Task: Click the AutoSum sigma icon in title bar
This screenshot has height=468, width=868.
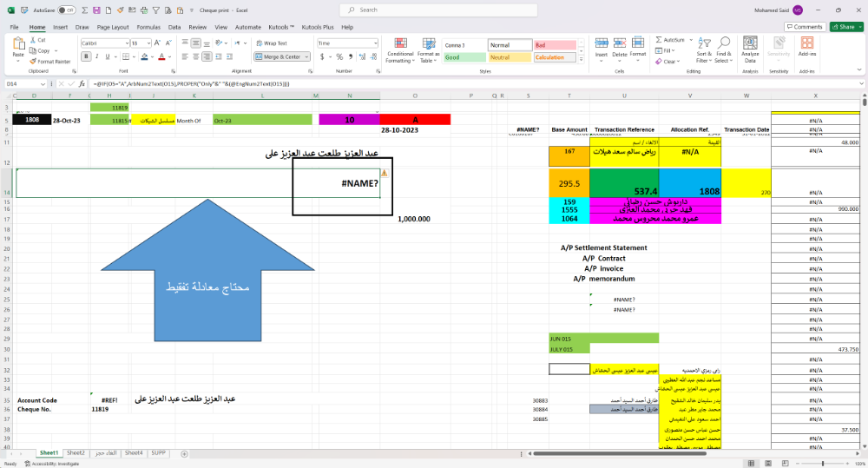Action: (85, 10)
